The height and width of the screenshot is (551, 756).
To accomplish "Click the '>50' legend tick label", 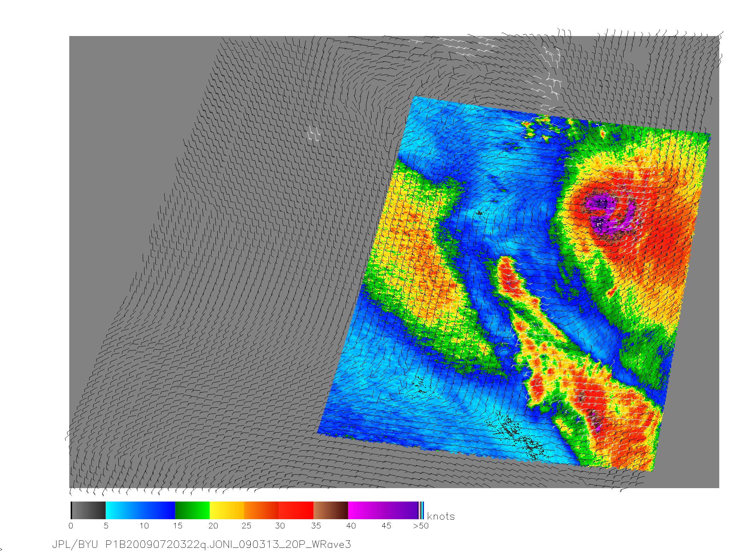I will 421,526.
